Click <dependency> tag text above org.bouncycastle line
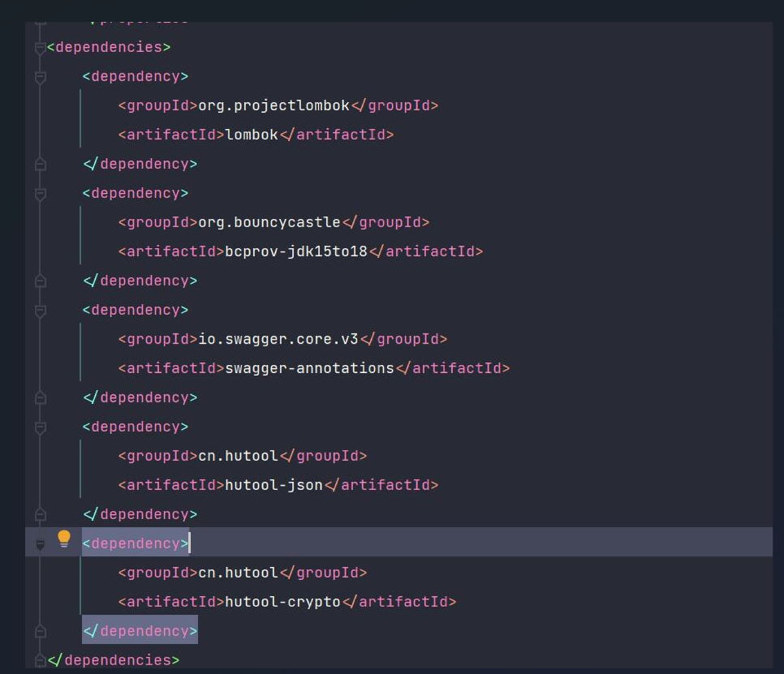 [136, 193]
